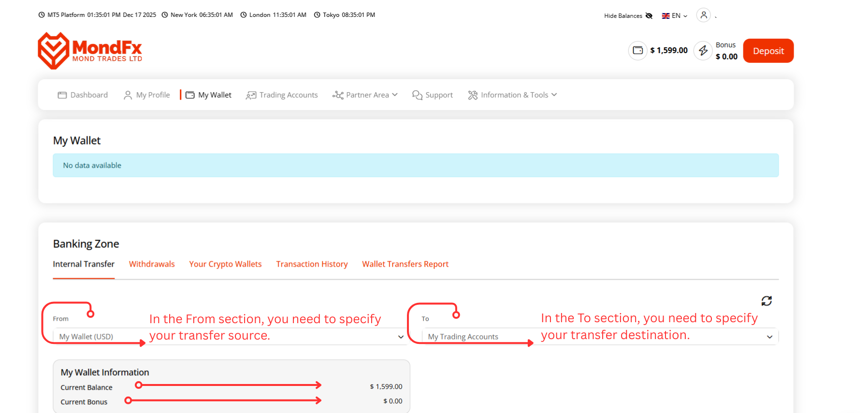The width and height of the screenshot is (868, 413).
Task: Open the My Profile page
Action: (x=147, y=95)
